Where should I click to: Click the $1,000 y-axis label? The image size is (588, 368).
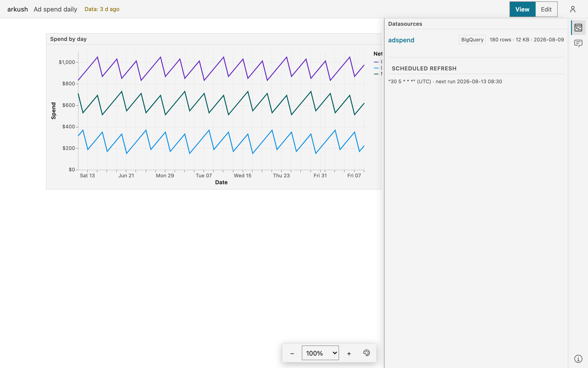[67, 62]
